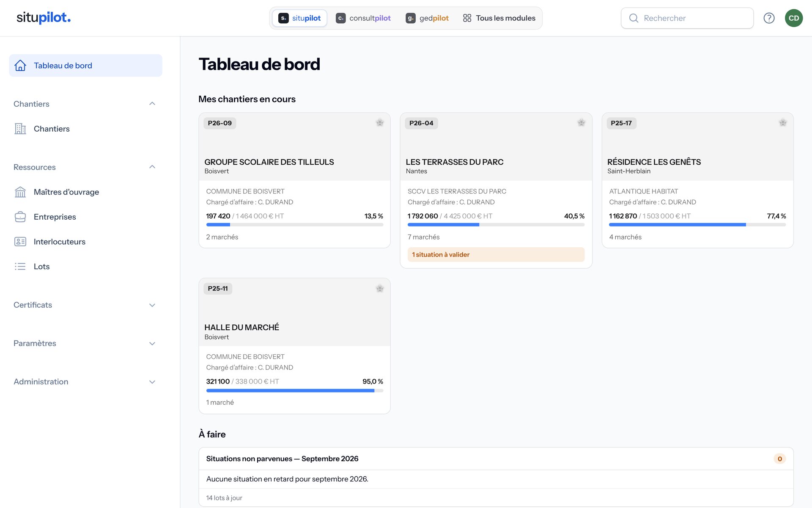This screenshot has width=812, height=508.
Task: Toggle favorite star on P25-17 card
Action: click(x=783, y=123)
